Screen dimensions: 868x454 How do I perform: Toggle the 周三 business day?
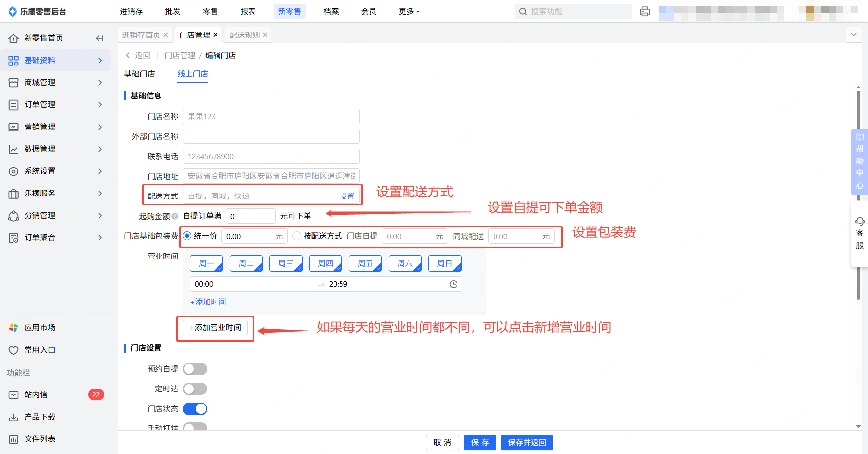point(286,264)
